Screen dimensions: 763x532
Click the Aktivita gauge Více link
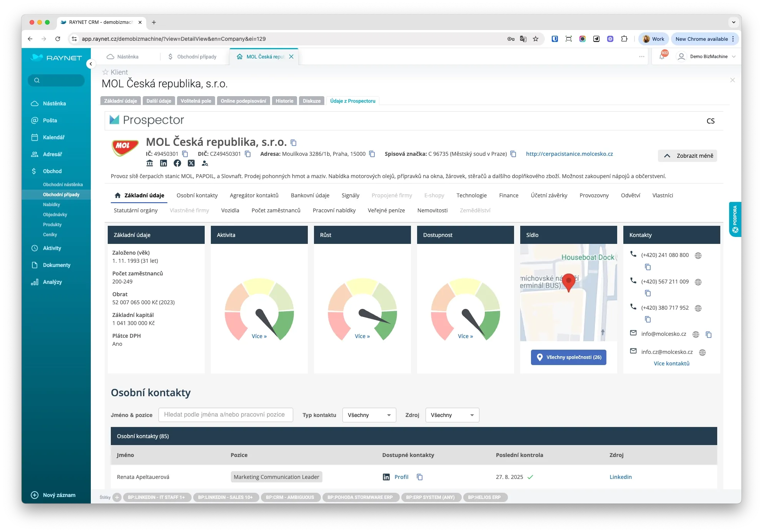coord(259,336)
